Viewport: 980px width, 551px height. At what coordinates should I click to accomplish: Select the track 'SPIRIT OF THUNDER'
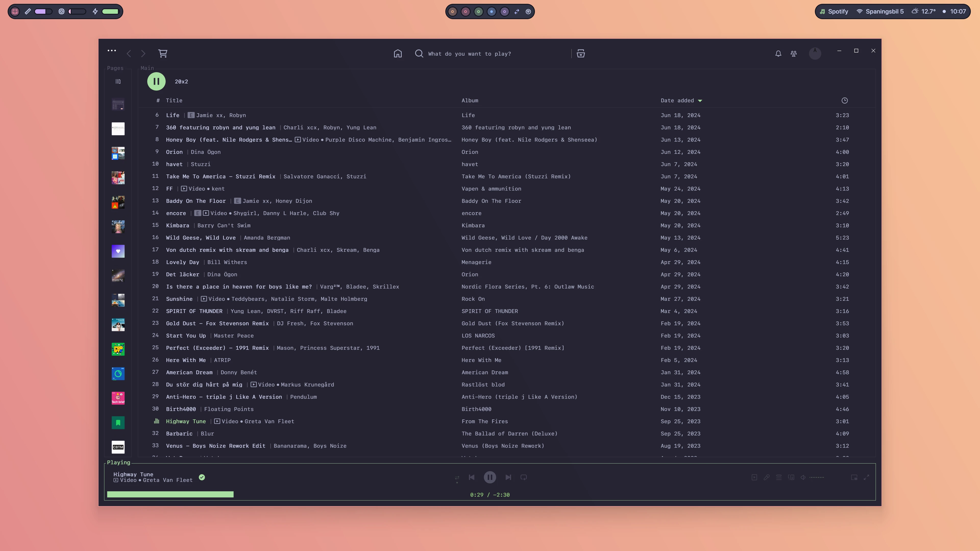point(194,311)
